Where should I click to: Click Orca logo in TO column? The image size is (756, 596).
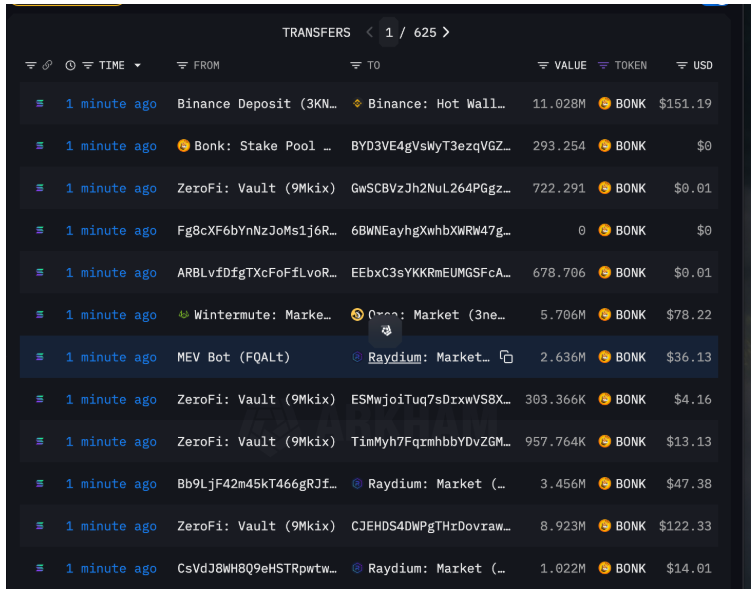357,314
